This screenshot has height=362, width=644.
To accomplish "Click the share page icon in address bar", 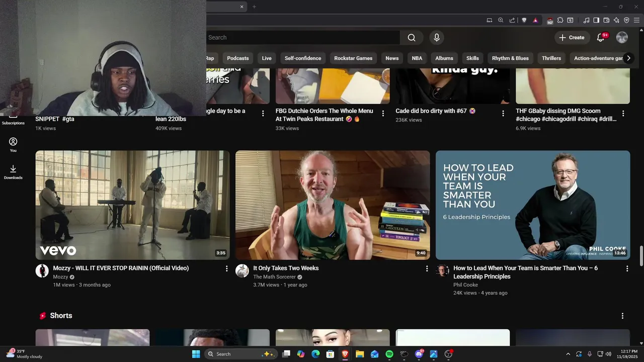I will coord(512,20).
